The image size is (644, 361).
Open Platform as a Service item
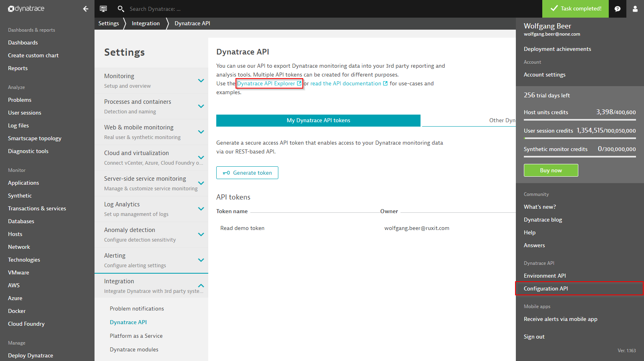coord(136,336)
